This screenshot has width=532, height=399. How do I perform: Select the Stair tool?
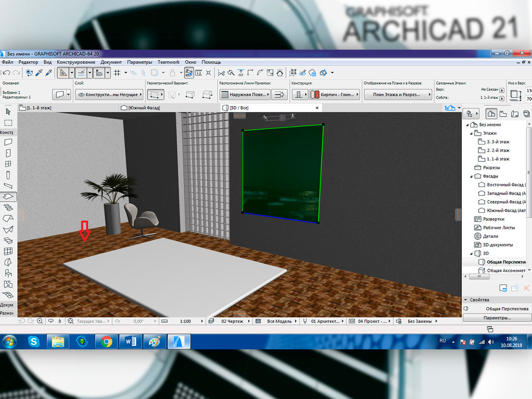(x=8, y=207)
